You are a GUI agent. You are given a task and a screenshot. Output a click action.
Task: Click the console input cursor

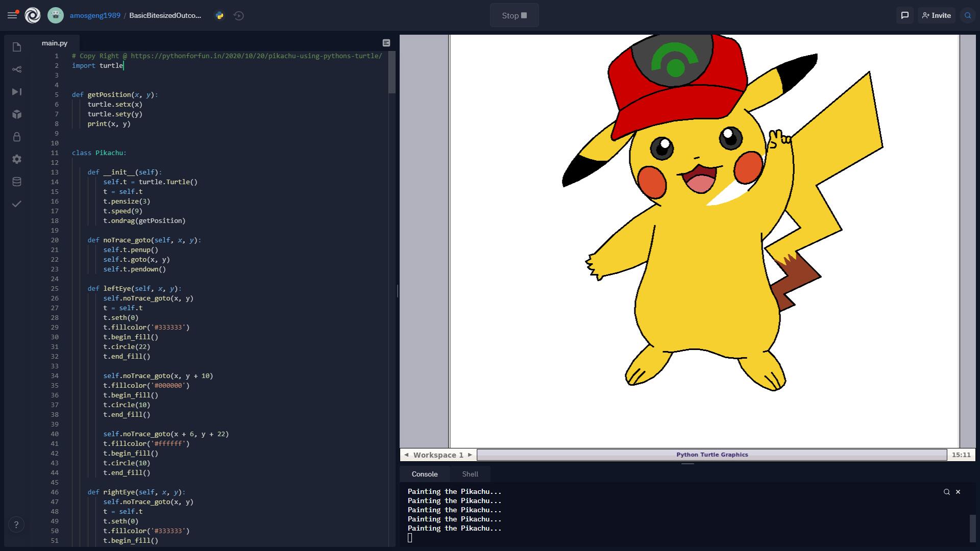pos(410,538)
